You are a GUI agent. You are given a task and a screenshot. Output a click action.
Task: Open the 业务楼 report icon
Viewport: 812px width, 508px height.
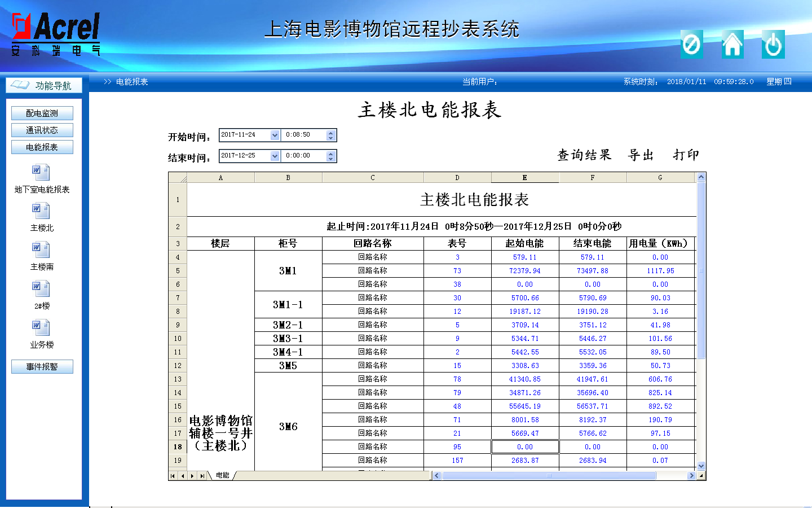[41, 328]
